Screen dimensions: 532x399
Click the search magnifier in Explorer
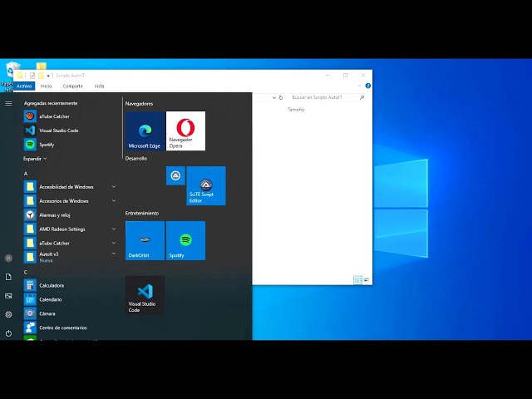(x=362, y=98)
